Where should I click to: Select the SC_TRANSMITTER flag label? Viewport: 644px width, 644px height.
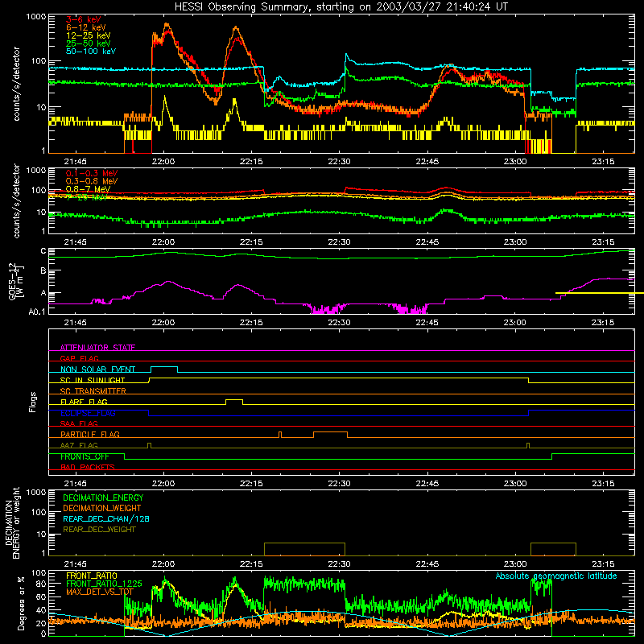click(93, 391)
